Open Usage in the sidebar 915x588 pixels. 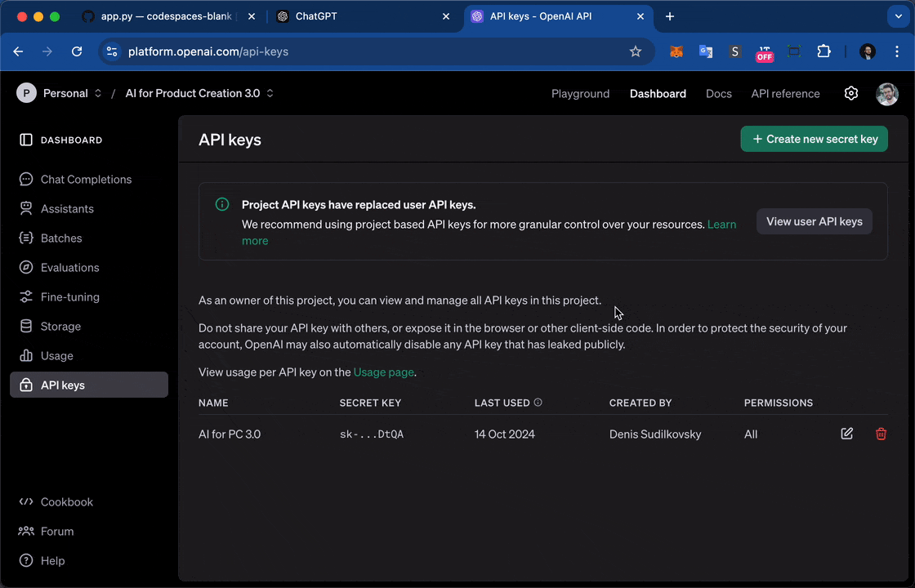pos(89,355)
